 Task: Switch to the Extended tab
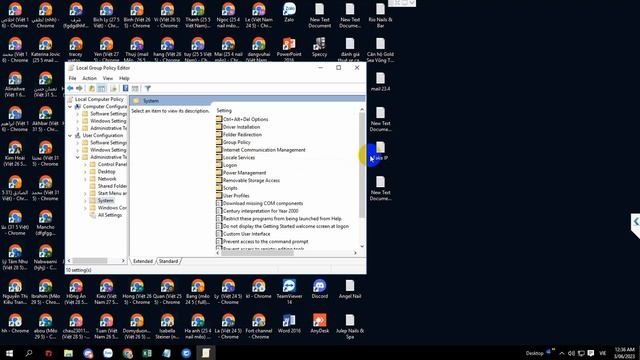143,261
